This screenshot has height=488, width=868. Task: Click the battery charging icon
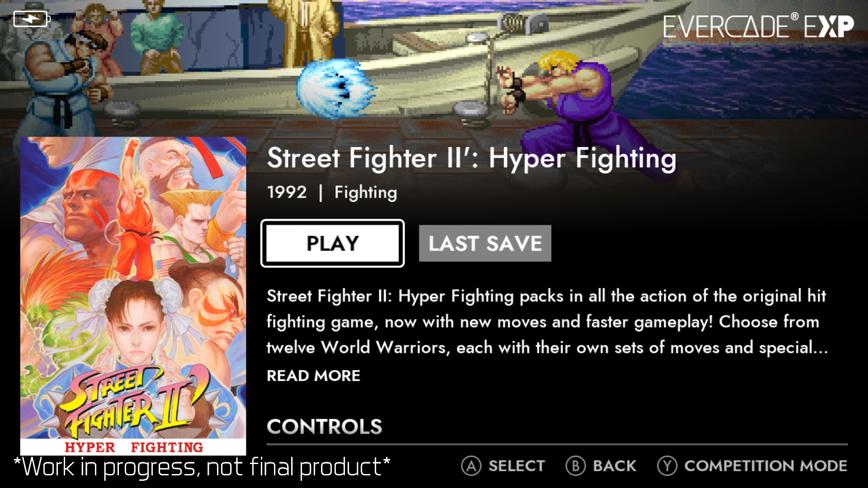32,19
